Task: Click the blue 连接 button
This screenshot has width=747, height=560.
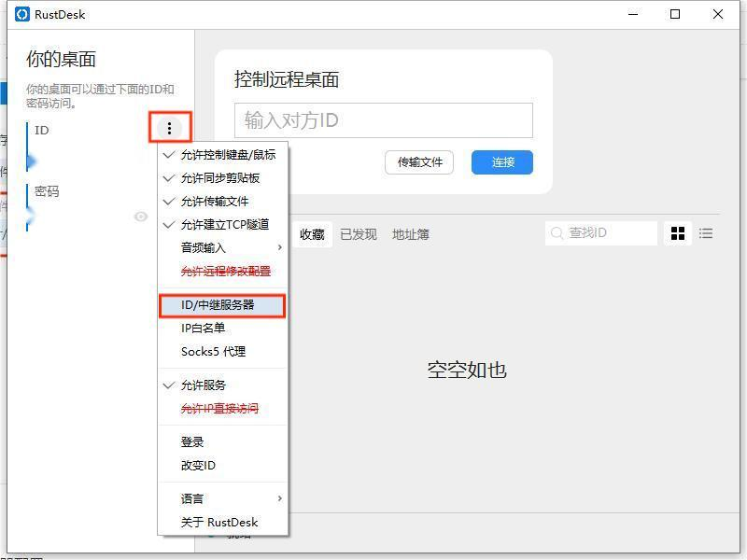Action: [x=502, y=162]
